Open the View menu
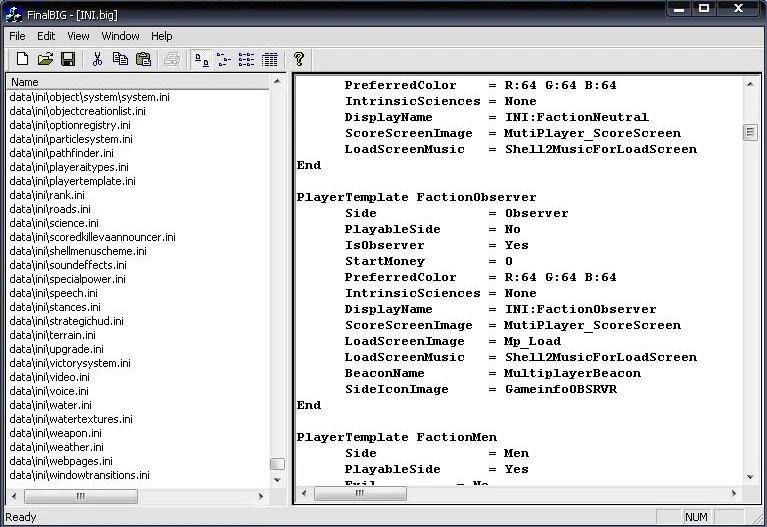This screenshot has width=767, height=527. click(x=78, y=36)
